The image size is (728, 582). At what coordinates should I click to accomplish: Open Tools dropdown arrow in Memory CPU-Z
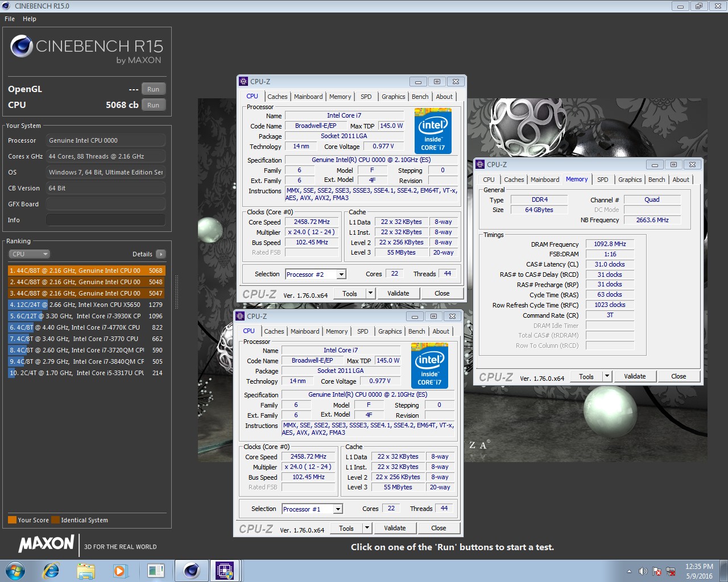[607, 376]
